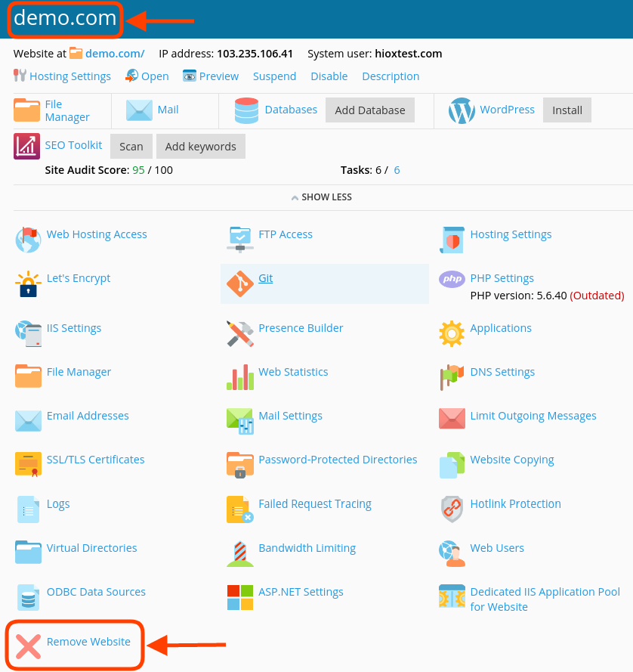Click the Password-Protected Directories folder icon
The height and width of the screenshot is (672, 633).
click(x=240, y=465)
